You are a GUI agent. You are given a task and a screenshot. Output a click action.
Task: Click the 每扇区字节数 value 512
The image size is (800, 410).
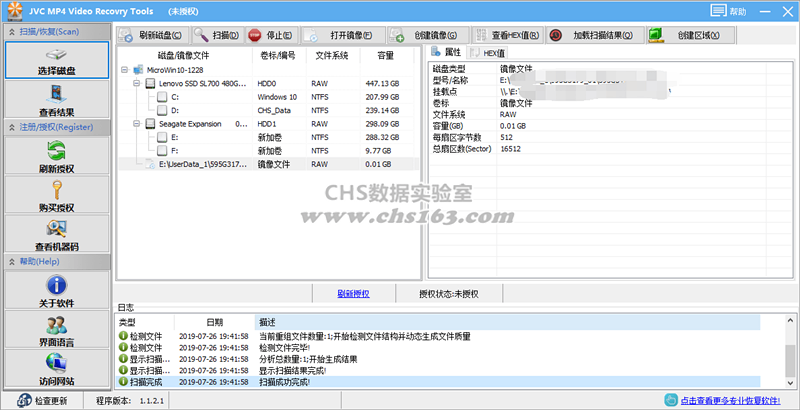(x=507, y=137)
